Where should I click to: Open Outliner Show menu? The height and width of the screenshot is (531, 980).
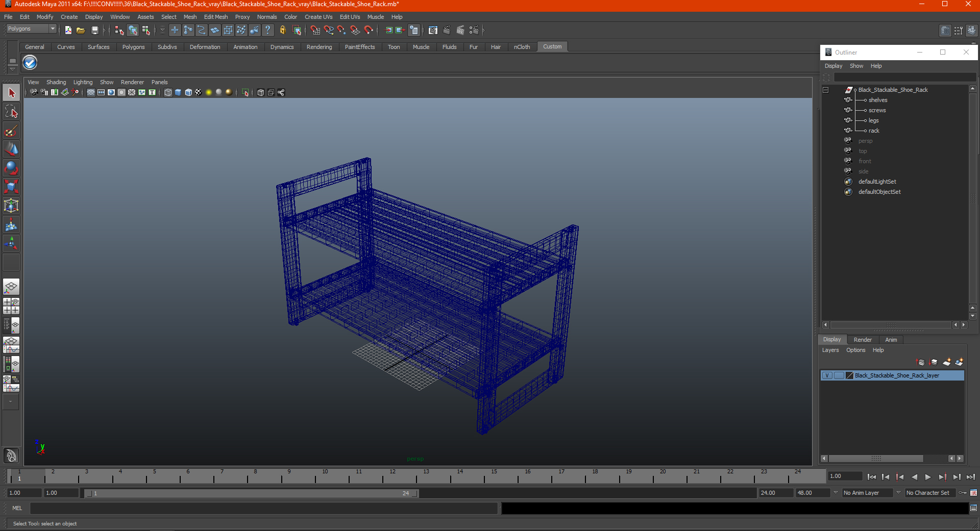coord(856,66)
